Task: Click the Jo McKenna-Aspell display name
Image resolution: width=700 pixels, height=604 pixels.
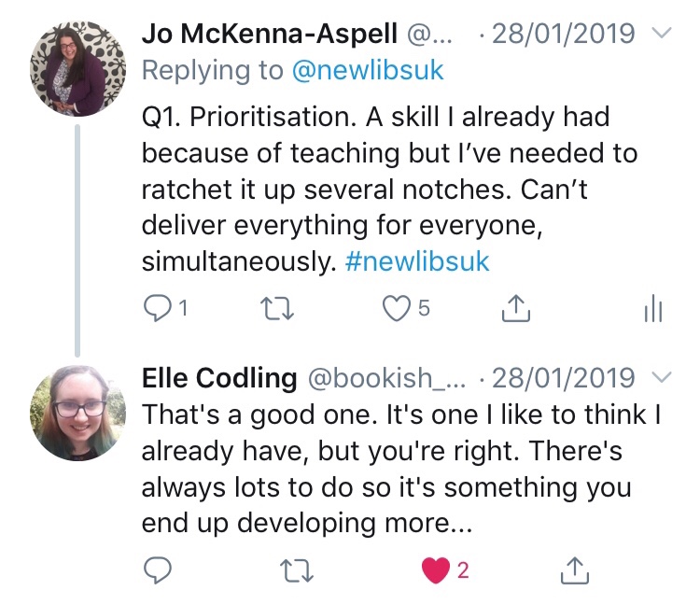Action: tap(271, 35)
